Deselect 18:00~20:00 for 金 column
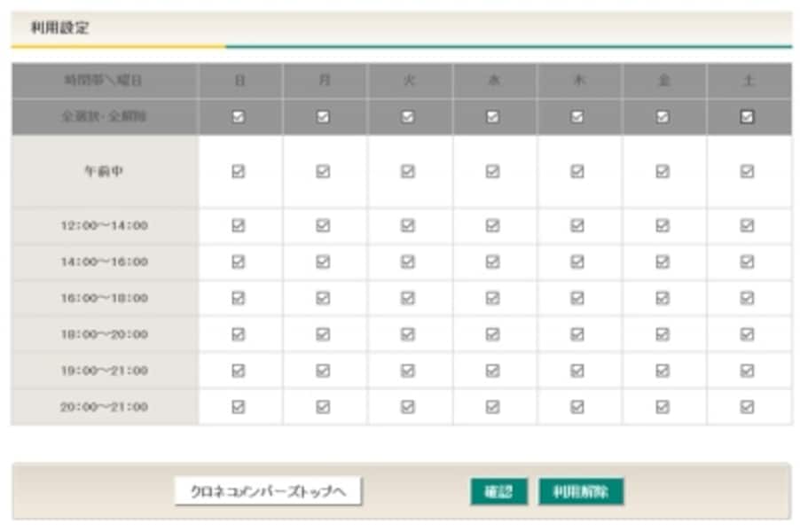 tap(663, 334)
